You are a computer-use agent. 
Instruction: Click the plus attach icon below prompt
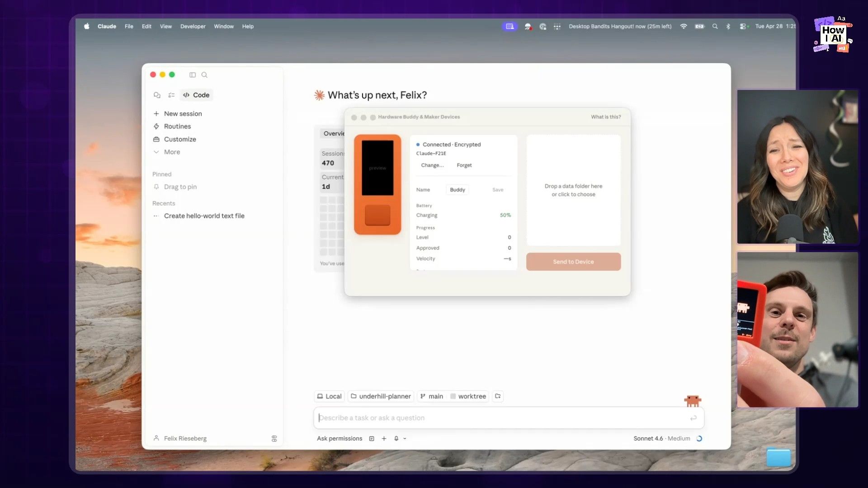coord(384,439)
